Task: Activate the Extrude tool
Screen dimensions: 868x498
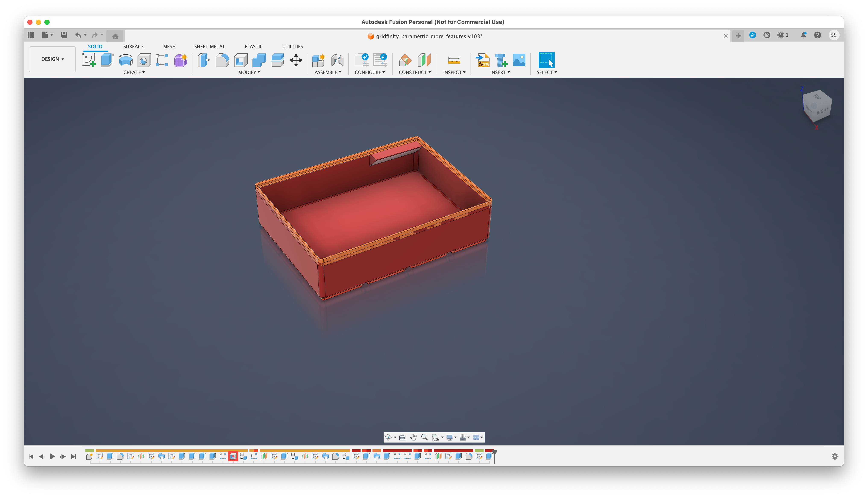Action: 107,60
